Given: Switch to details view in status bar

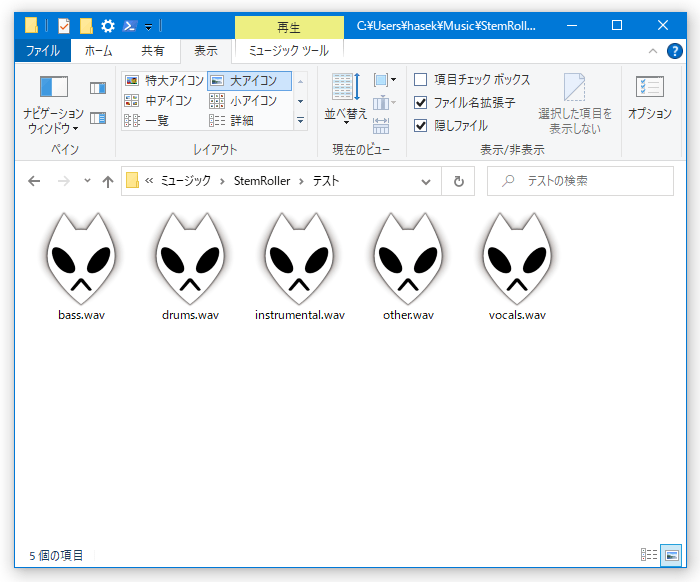Looking at the screenshot, I should tap(649, 555).
